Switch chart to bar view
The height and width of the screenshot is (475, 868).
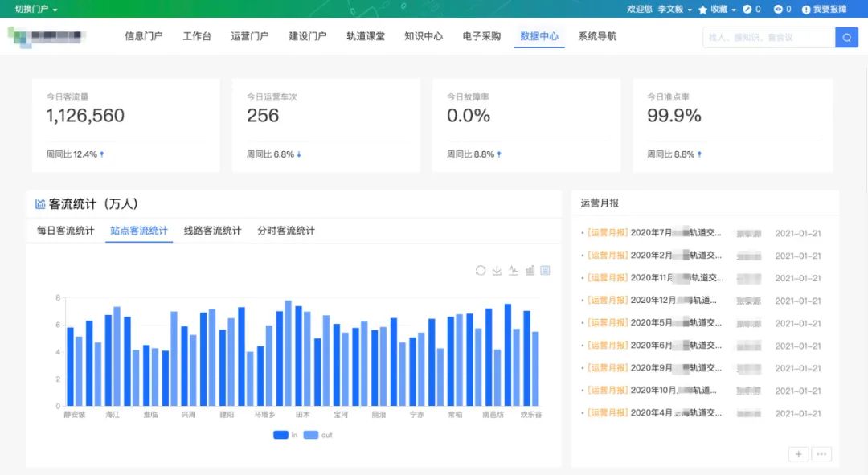pyautogui.click(x=530, y=270)
